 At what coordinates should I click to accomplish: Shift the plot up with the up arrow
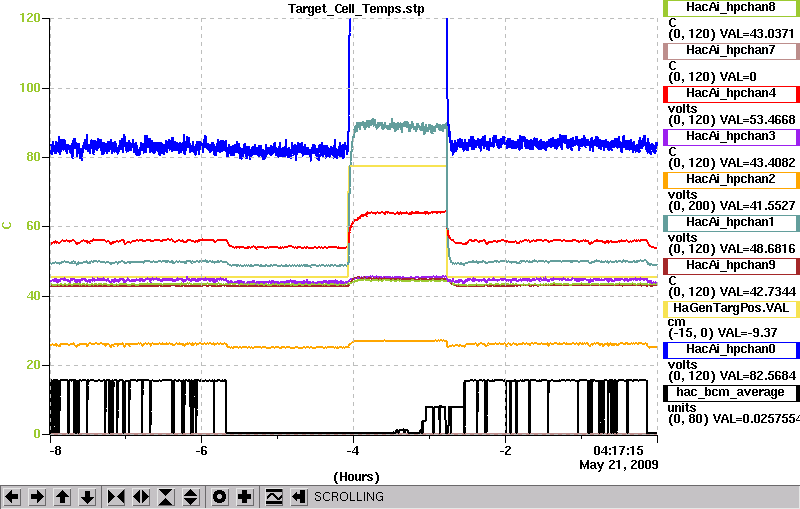coord(62,497)
